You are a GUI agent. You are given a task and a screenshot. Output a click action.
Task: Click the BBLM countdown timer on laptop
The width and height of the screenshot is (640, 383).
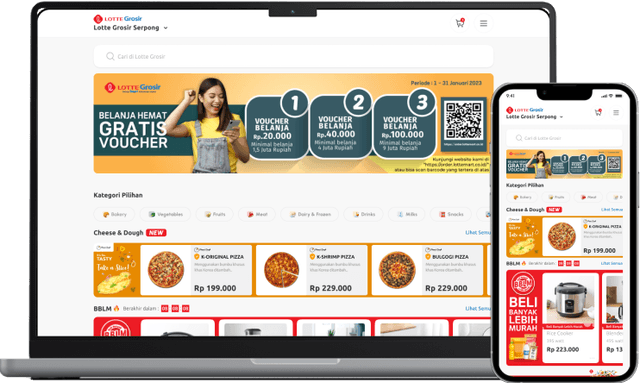pos(175,308)
